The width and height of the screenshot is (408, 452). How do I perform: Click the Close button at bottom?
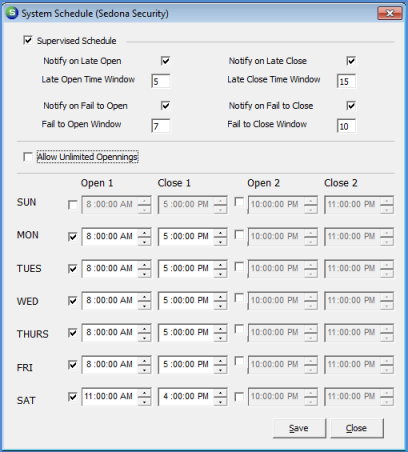[357, 428]
